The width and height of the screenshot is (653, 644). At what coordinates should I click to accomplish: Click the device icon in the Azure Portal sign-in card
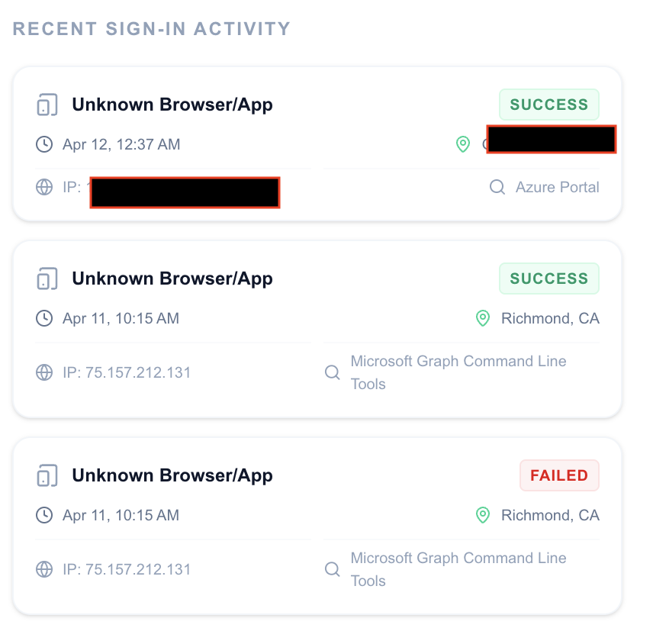click(x=47, y=105)
